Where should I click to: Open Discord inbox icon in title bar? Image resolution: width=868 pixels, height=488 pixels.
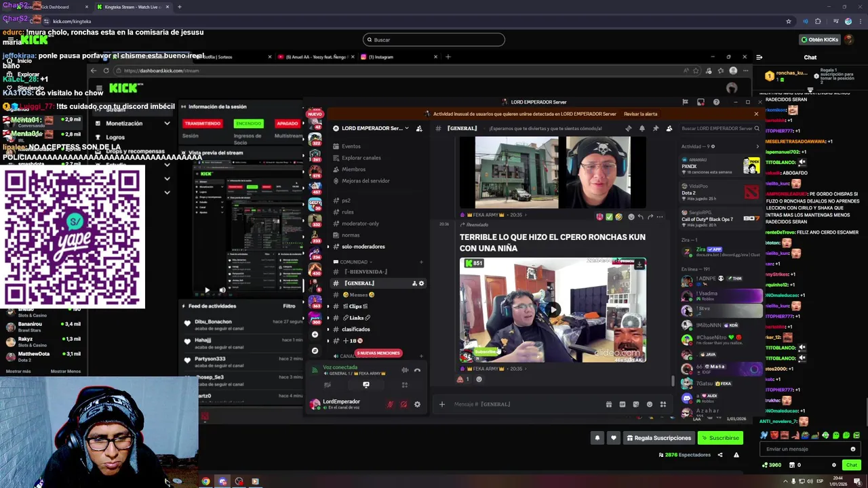coord(702,102)
